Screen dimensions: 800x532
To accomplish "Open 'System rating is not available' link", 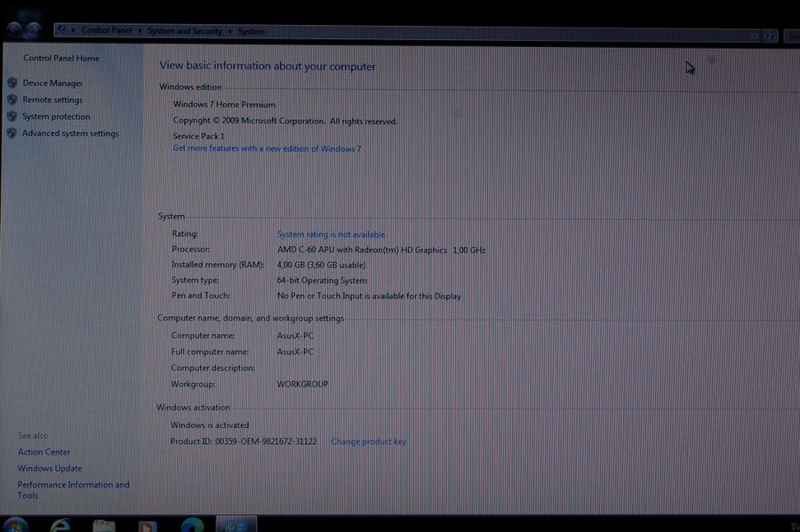I will click(331, 234).
